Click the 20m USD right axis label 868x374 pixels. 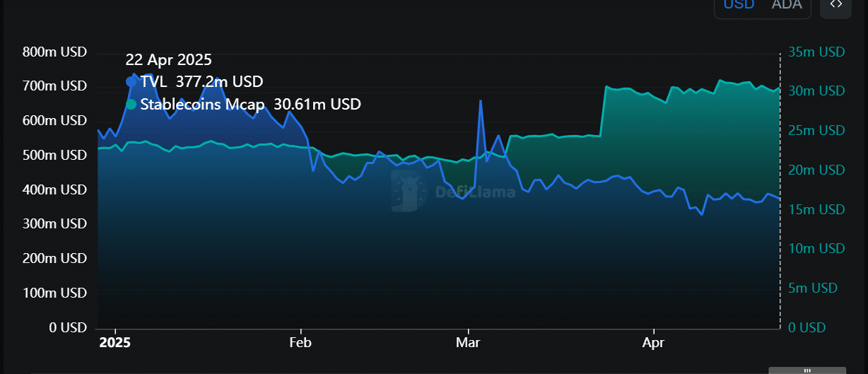point(816,170)
